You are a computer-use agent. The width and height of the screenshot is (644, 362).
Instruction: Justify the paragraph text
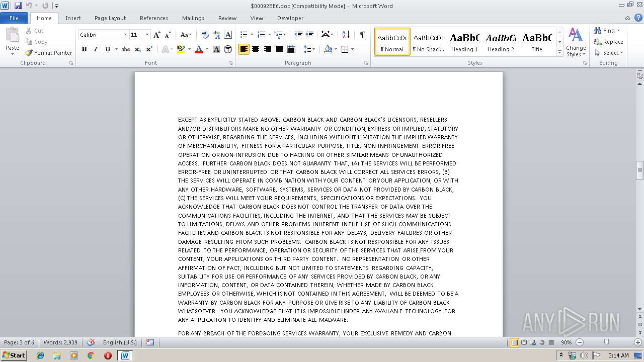pyautogui.click(x=280, y=49)
